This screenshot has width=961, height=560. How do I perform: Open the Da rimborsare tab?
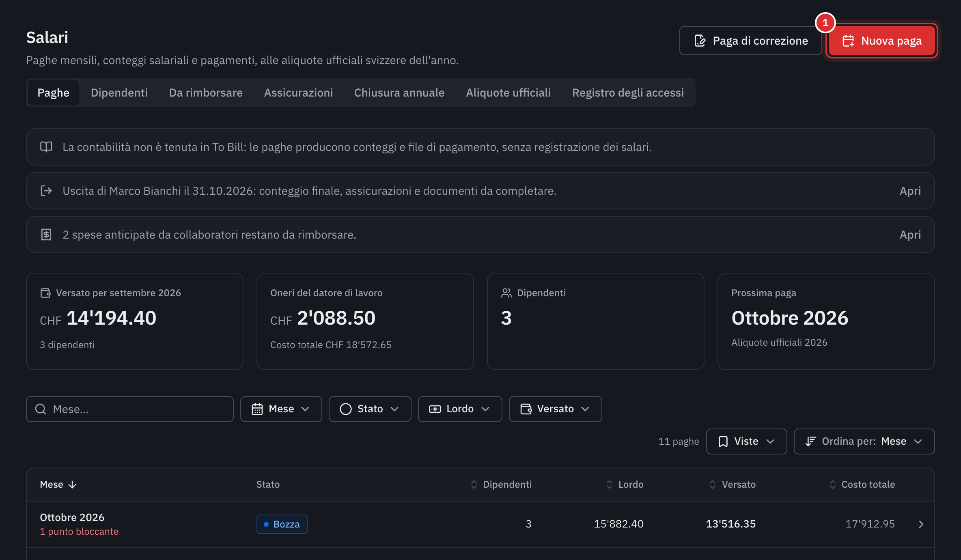[206, 93]
